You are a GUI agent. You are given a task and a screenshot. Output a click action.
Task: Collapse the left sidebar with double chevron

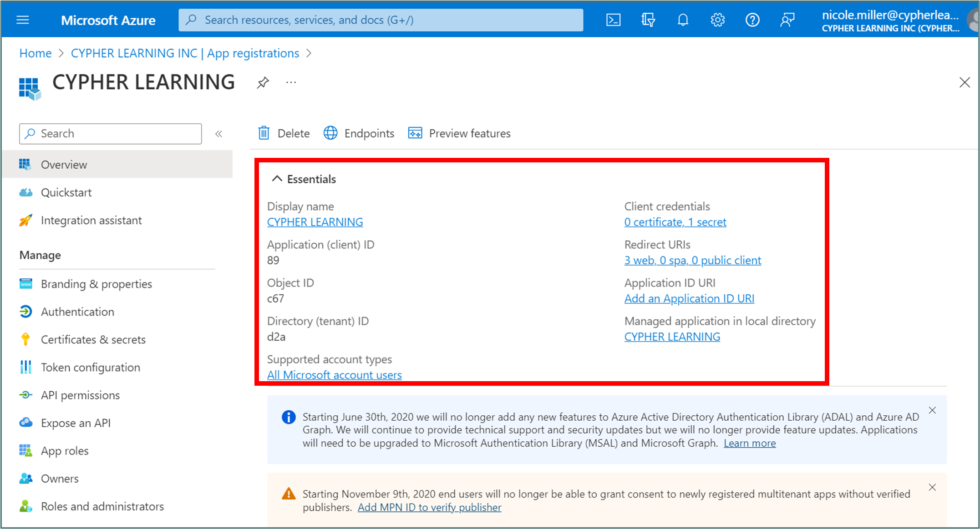click(x=218, y=134)
